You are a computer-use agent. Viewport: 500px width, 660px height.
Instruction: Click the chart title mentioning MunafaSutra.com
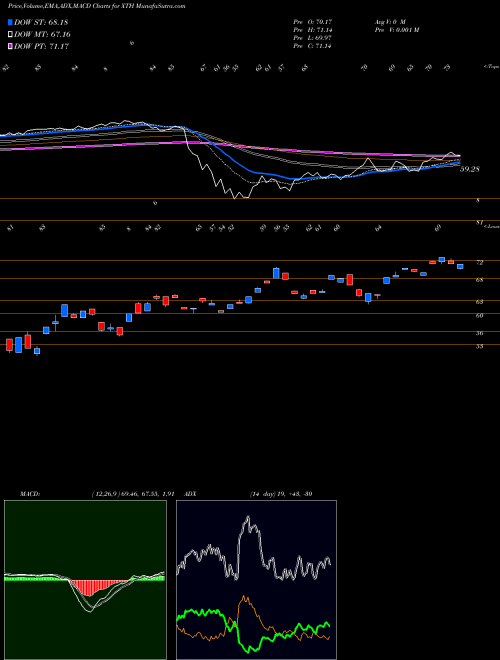[x=96, y=6]
